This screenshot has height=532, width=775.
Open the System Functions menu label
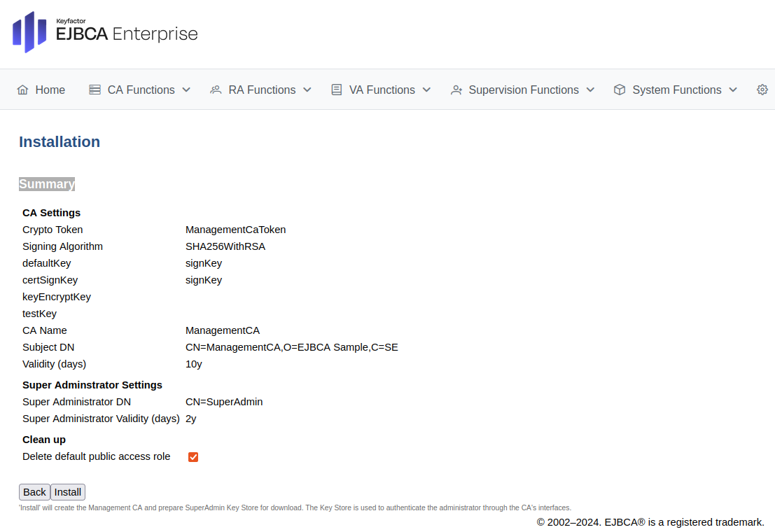pos(676,90)
